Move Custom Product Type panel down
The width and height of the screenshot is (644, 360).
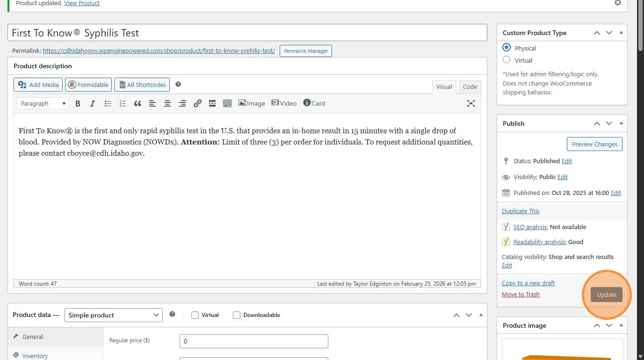click(x=609, y=33)
